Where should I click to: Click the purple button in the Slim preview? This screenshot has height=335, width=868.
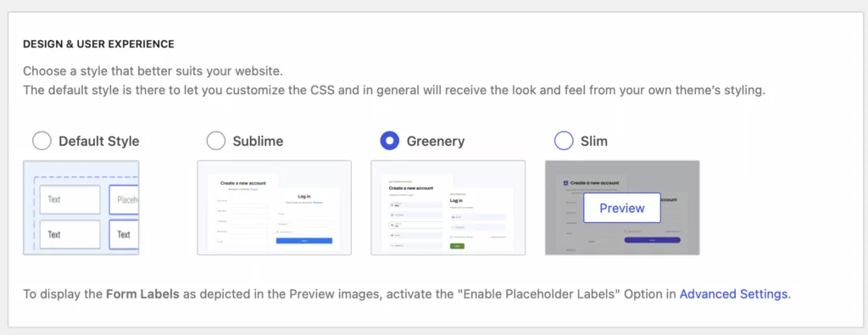[652, 240]
